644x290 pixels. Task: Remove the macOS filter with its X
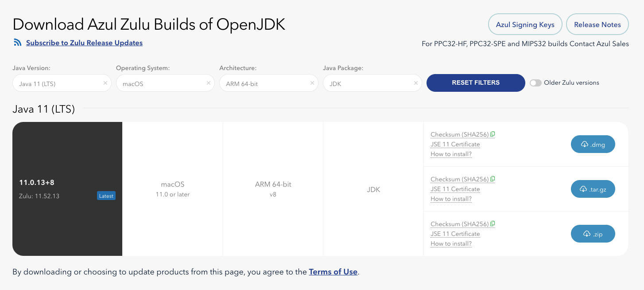click(209, 83)
